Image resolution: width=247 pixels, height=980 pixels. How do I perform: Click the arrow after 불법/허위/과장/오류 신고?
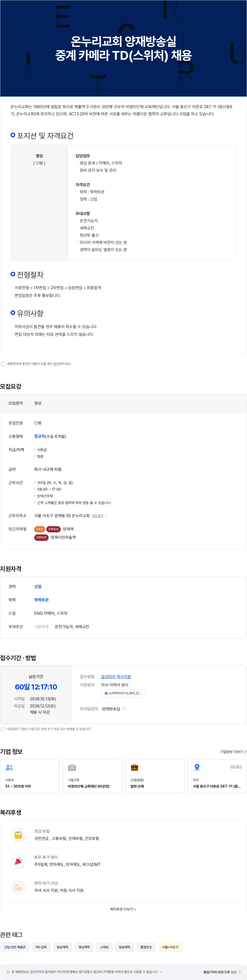pyautogui.click(x=240, y=972)
